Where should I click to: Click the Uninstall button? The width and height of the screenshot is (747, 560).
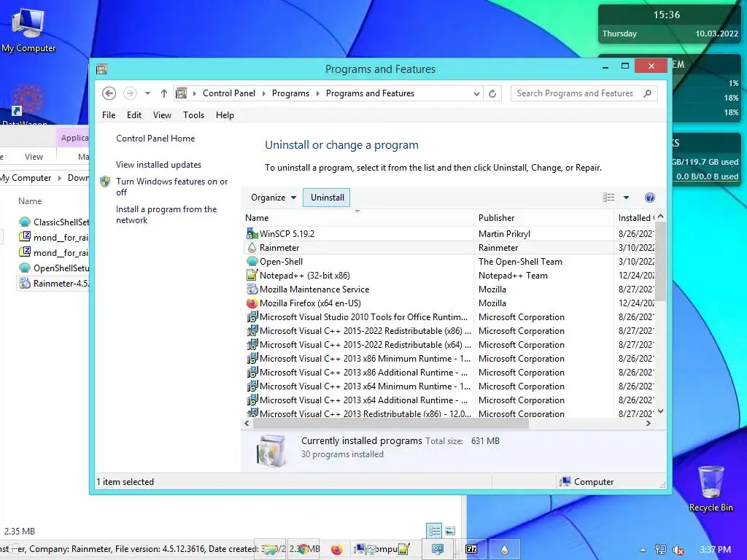tap(328, 197)
